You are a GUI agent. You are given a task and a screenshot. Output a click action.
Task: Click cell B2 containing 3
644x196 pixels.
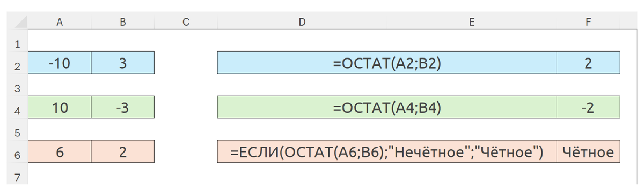123,63
